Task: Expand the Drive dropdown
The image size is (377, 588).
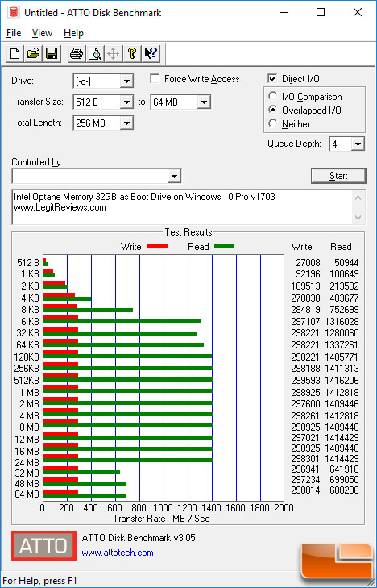Action: (127, 81)
